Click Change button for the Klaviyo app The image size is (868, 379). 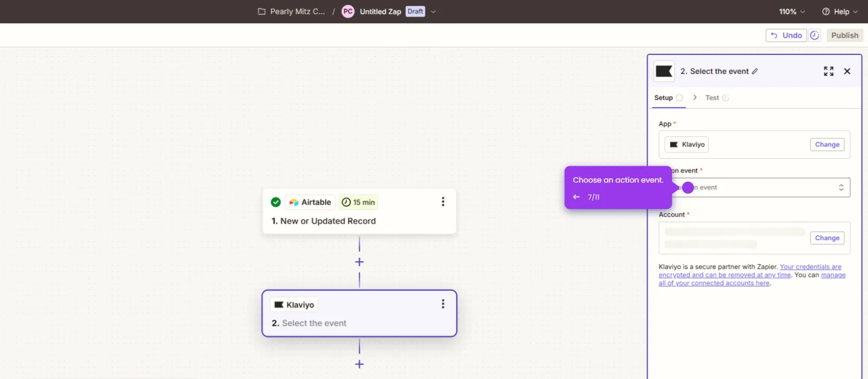pyautogui.click(x=827, y=145)
